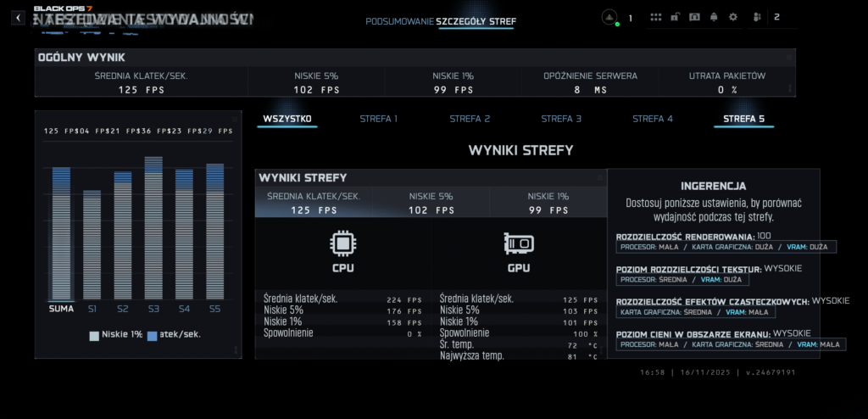Viewport: 868px width, 419px height.
Task: Click Poziom rozdzielczości tekstur setting
Action: pyautogui.click(x=690, y=268)
